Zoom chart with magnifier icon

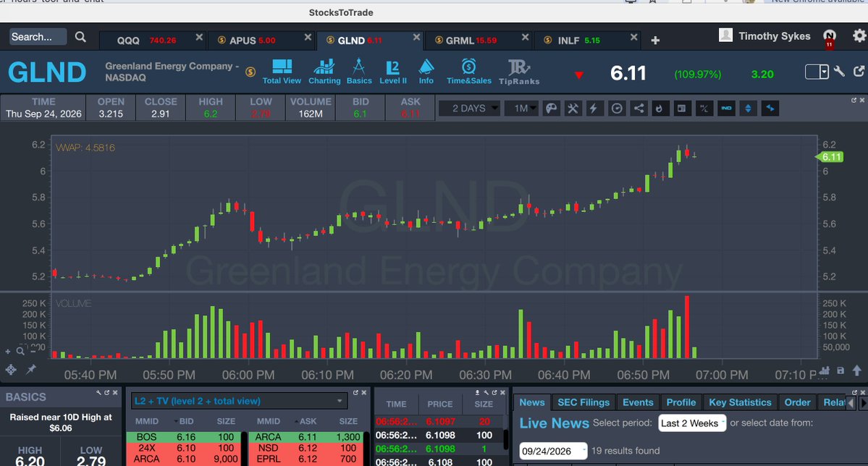click(20, 351)
